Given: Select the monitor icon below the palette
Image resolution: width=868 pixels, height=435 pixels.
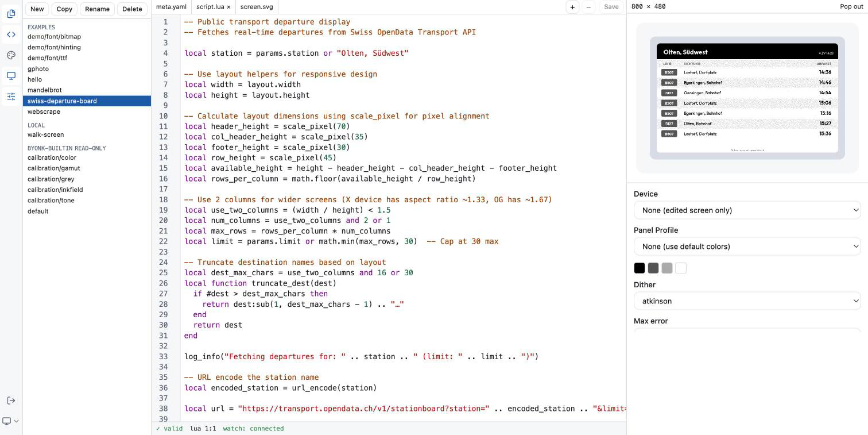Looking at the screenshot, I should point(11,76).
